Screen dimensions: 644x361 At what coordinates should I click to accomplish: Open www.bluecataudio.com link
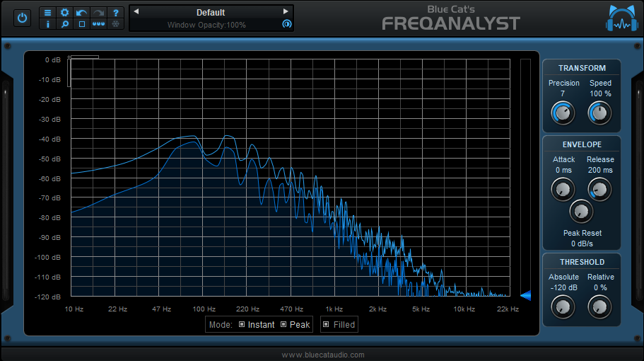pyautogui.click(x=323, y=355)
